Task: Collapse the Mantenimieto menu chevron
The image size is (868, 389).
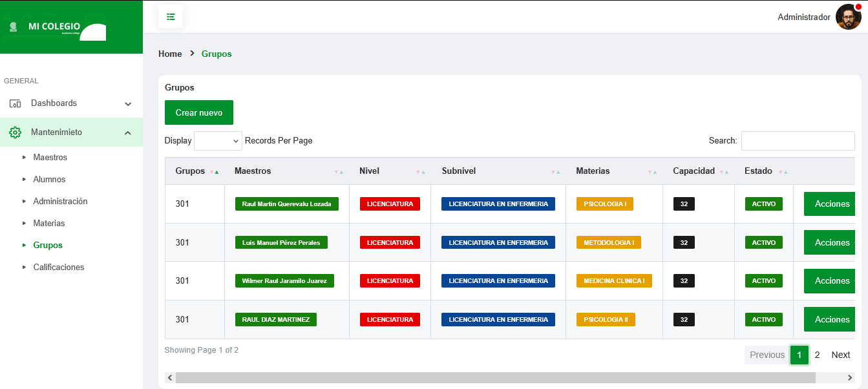Action: click(128, 133)
